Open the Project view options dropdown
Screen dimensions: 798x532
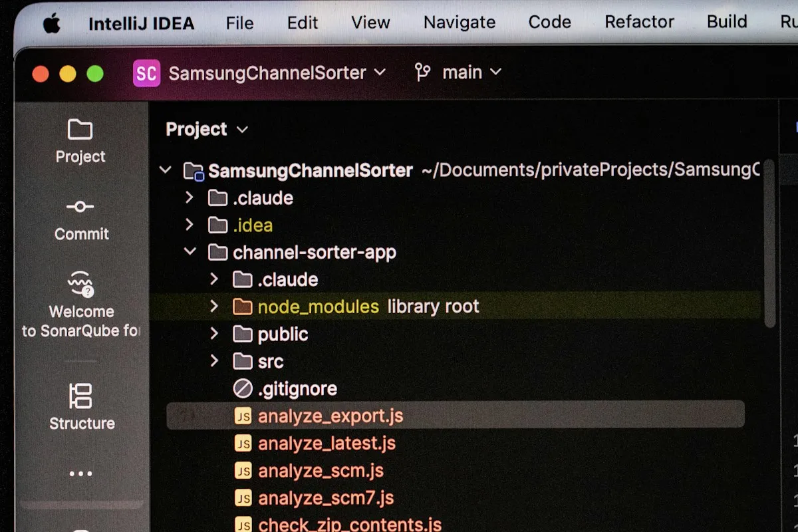click(x=242, y=130)
